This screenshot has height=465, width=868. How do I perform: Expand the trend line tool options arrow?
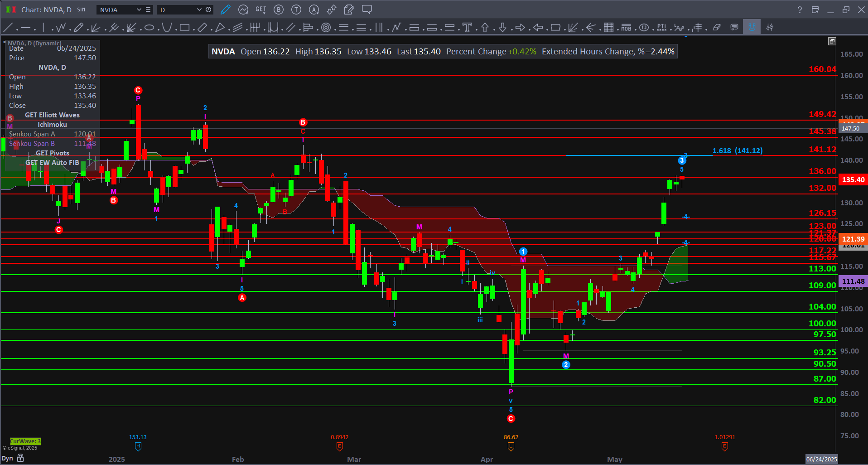pyautogui.click(x=17, y=30)
